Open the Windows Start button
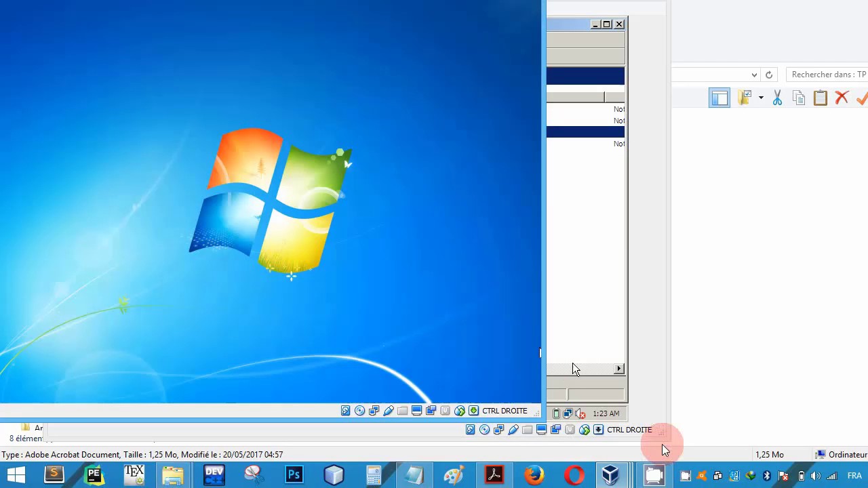 pos(15,475)
